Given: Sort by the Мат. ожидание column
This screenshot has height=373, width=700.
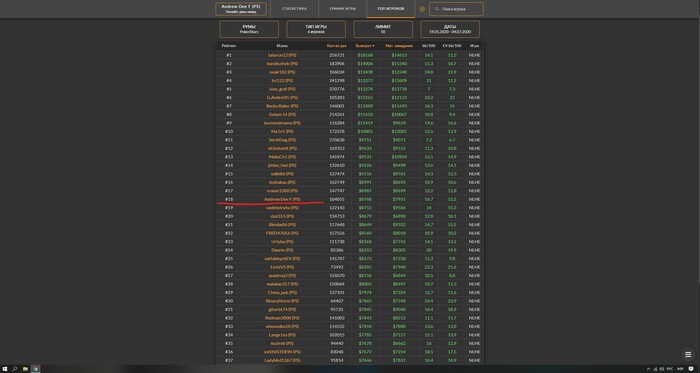Looking at the screenshot, I should click(x=399, y=46).
